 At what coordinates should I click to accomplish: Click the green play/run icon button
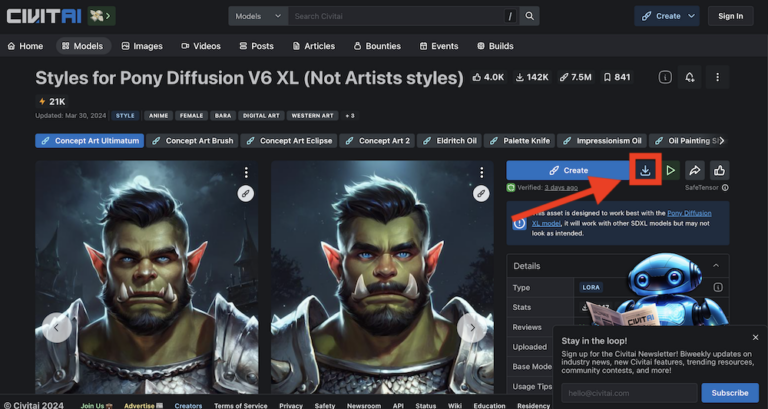tap(671, 171)
